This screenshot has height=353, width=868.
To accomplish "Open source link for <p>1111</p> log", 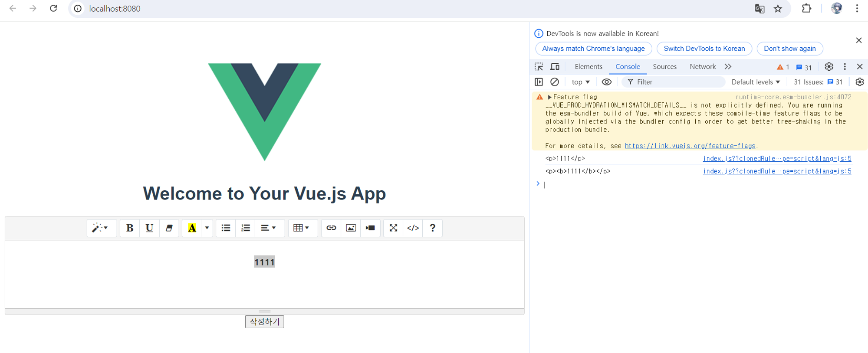I will click(777, 159).
